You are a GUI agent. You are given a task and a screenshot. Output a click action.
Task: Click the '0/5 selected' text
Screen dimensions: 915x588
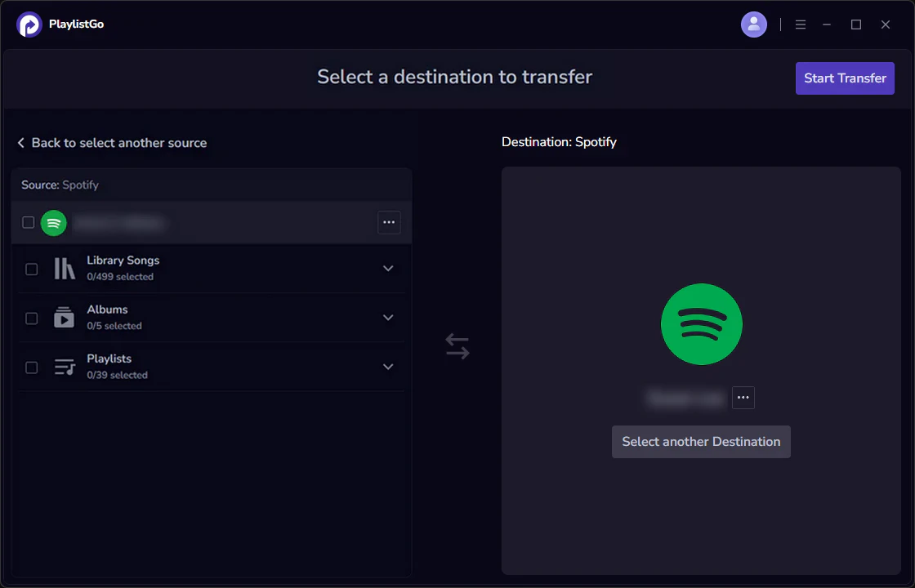[x=114, y=326]
